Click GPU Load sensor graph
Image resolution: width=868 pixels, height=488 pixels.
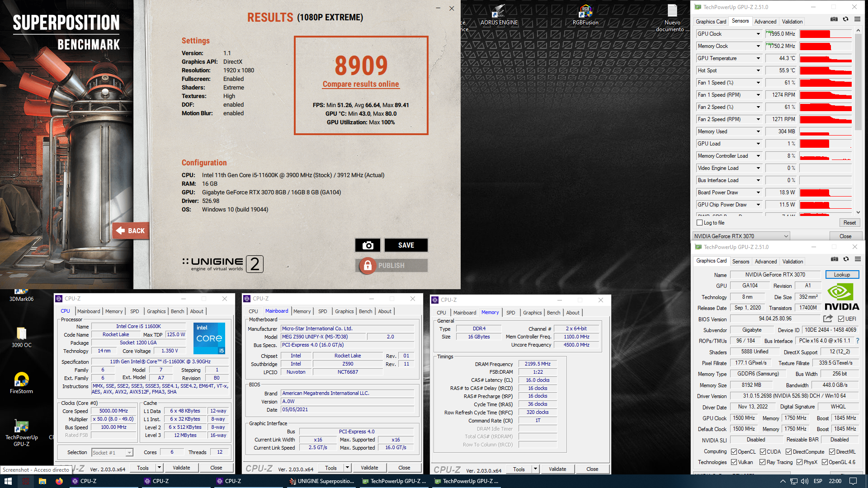pyautogui.click(x=826, y=144)
